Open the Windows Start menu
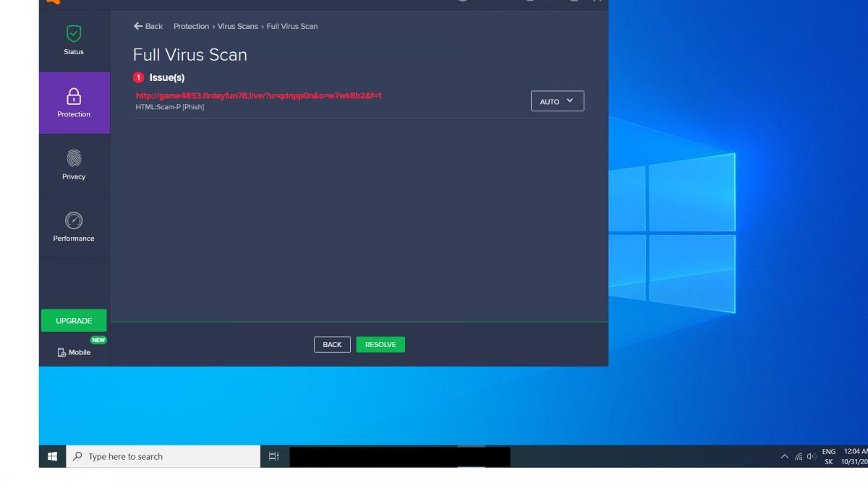Image resolution: width=868 pixels, height=488 pixels. point(52,456)
